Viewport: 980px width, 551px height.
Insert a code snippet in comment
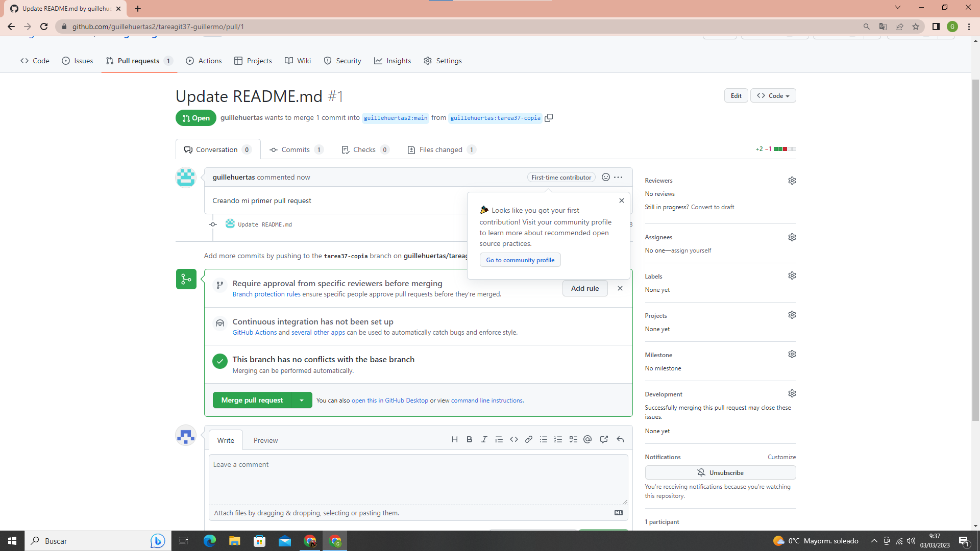click(x=514, y=439)
